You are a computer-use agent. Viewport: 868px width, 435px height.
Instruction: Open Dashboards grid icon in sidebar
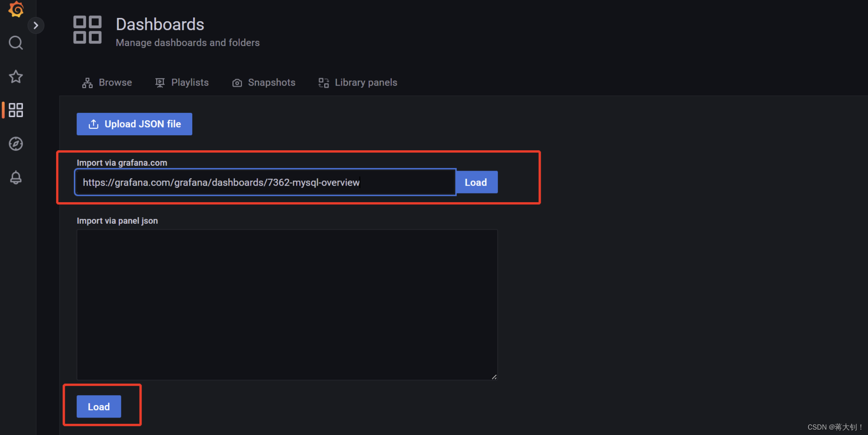[16, 110]
